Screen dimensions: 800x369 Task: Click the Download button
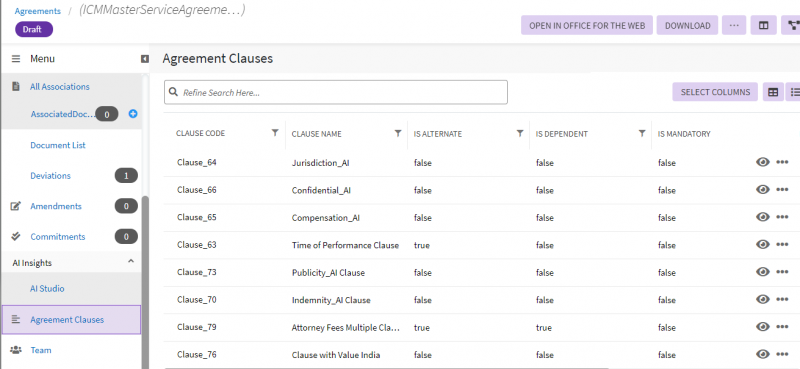[687, 25]
